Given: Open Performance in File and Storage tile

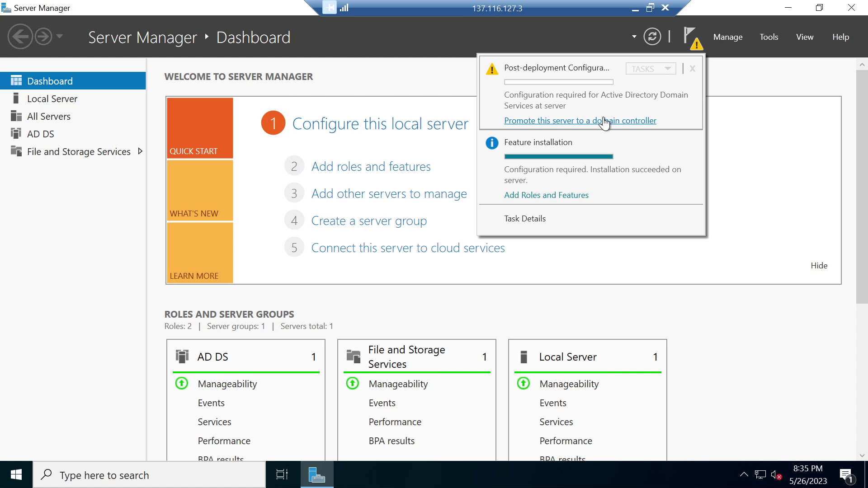Looking at the screenshot, I should (395, 422).
